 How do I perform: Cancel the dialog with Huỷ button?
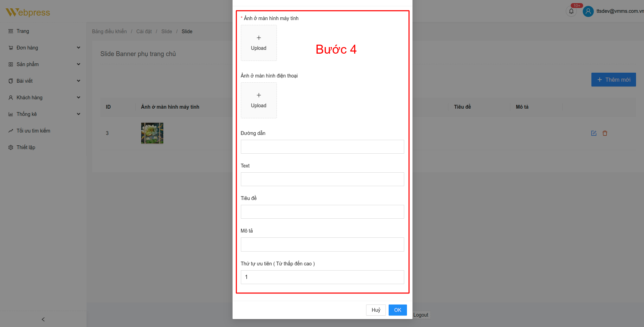pos(376,310)
